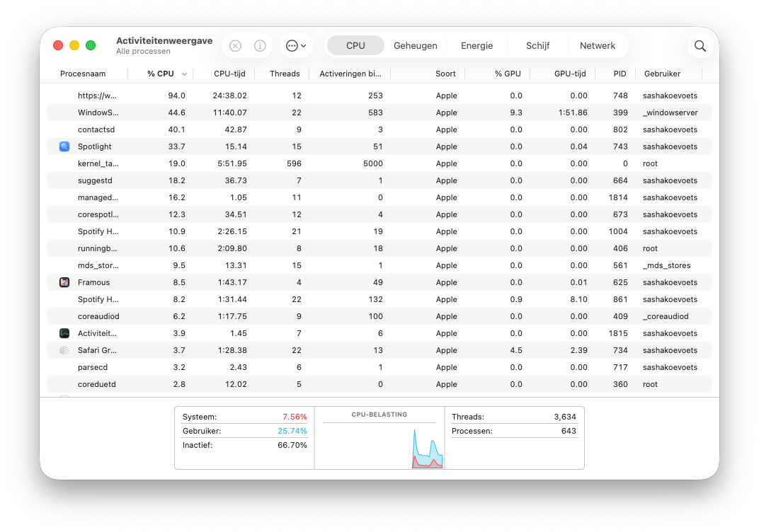Screen dimensions: 759x532
Task: Select the CPU tab
Action: 355,45
